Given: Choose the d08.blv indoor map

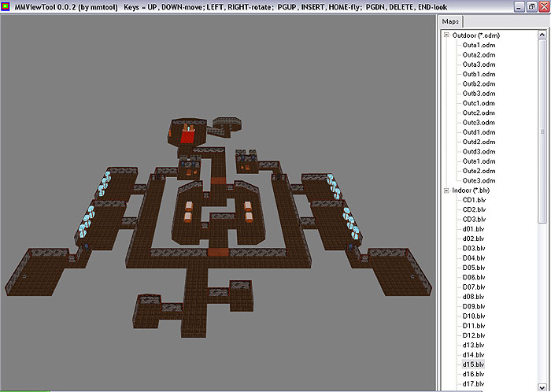Looking at the screenshot, I should tap(474, 297).
